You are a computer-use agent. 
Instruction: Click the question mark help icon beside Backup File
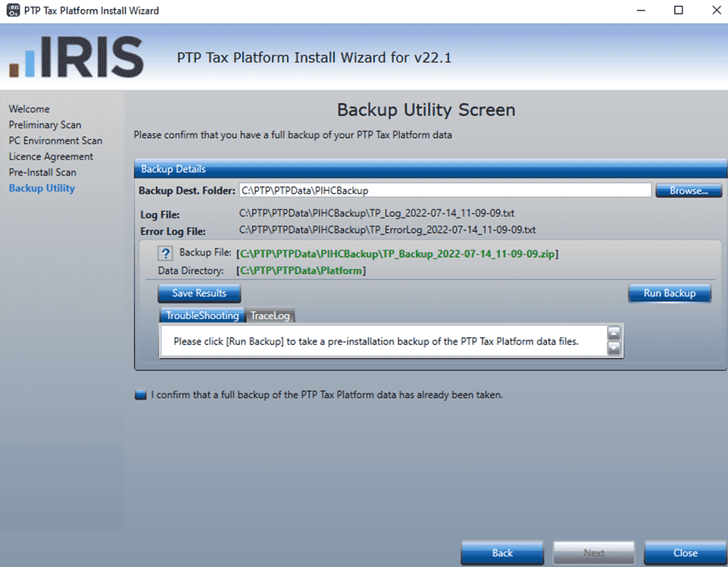click(x=165, y=253)
